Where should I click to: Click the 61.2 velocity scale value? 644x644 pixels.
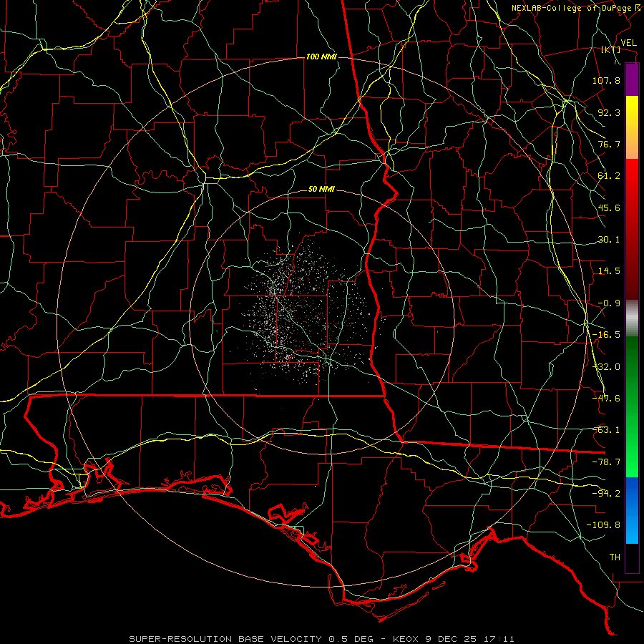609,176
